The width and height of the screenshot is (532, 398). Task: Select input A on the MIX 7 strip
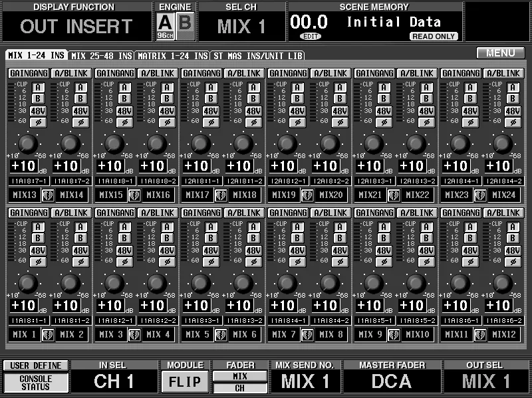[297, 227]
